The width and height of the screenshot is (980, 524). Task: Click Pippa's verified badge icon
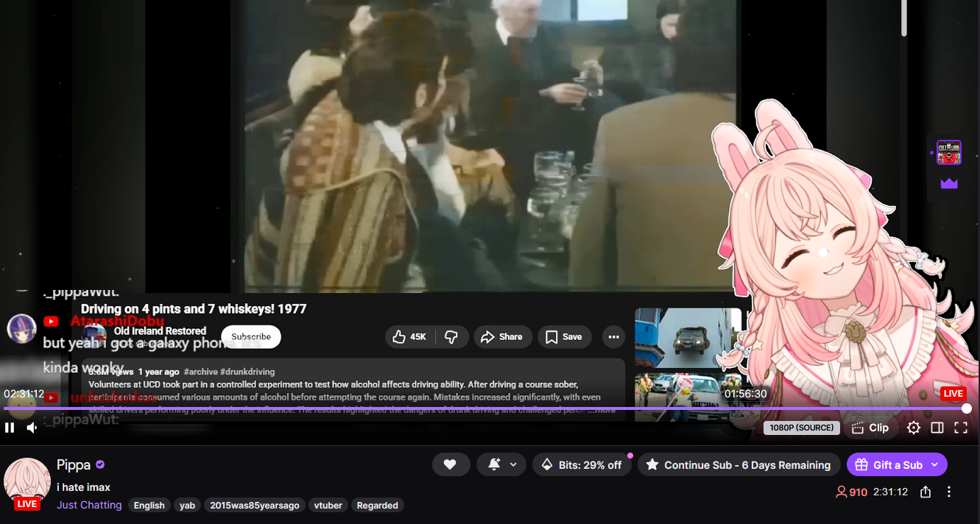(100, 465)
